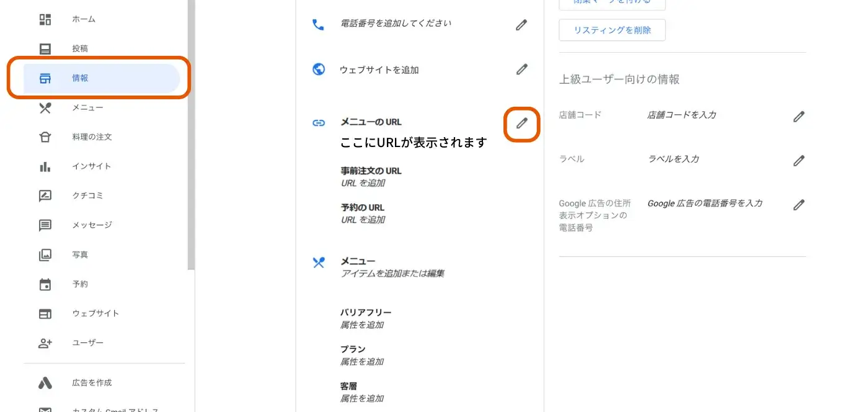Click the add-person icon beside ユーザー
Viewport: 868px width, 412px height.
pyautogui.click(x=45, y=343)
